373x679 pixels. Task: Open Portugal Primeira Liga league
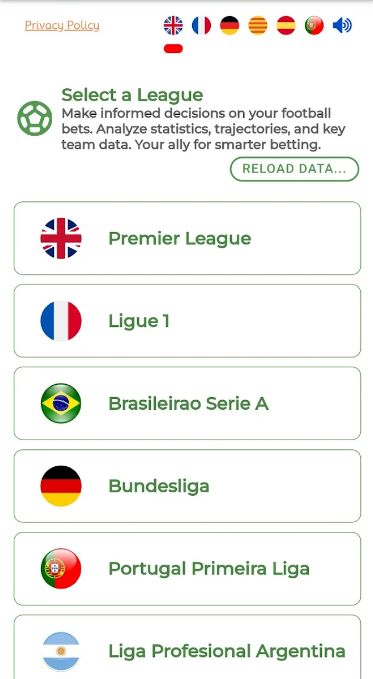click(187, 569)
